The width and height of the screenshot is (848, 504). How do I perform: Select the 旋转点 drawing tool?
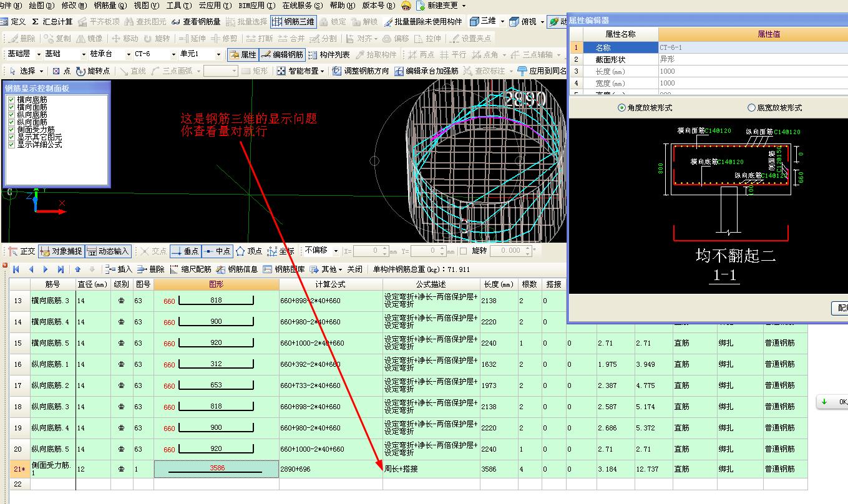click(x=94, y=71)
